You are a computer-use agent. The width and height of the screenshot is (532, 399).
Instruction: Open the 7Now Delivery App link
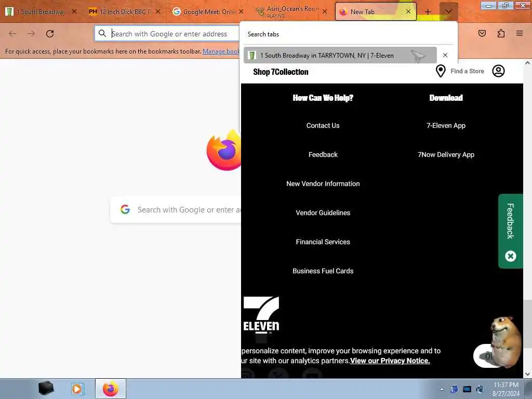446,155
